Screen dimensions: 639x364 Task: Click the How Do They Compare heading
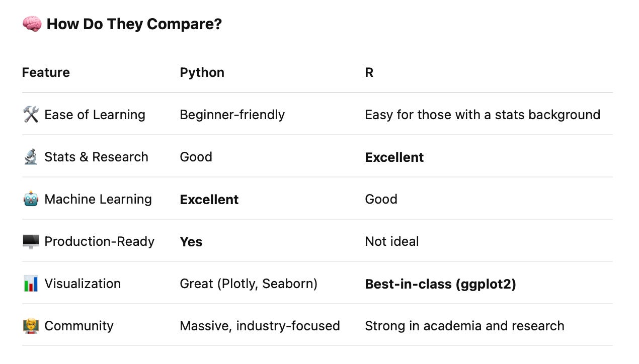(x=134, y=24)
